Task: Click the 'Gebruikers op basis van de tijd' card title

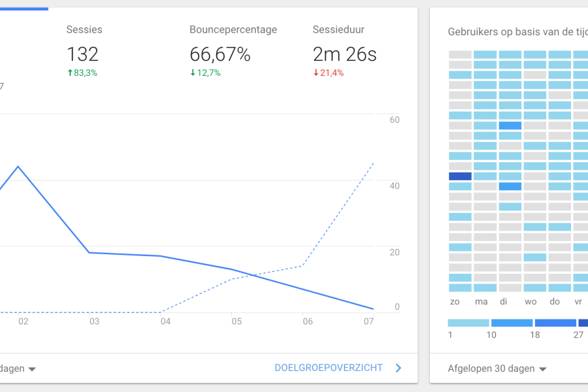Action: [518, 32]
